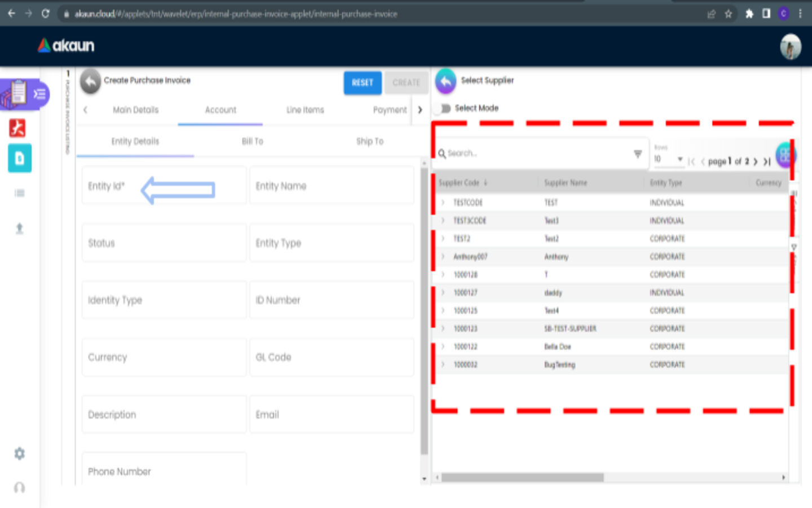Switch to the Payment tab
The image size is (812, 508).
coord(390,110)
